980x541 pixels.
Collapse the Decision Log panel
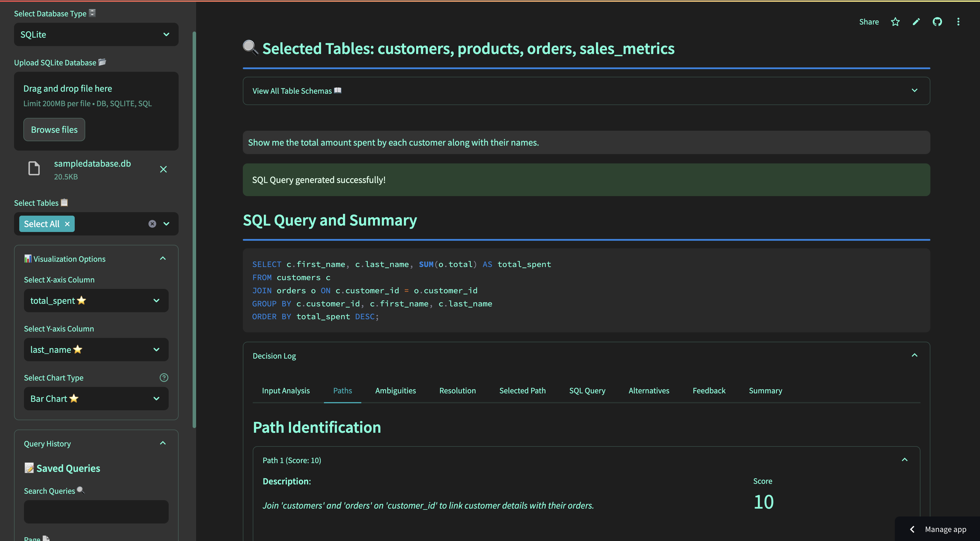(x=914, y=355)
